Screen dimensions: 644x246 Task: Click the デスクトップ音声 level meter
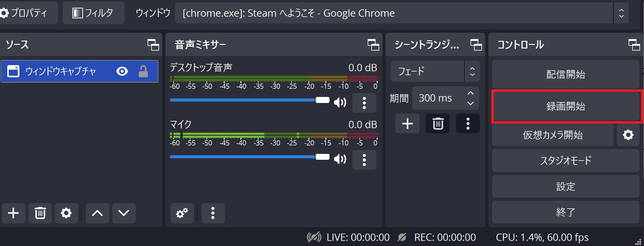coord(274,79)
